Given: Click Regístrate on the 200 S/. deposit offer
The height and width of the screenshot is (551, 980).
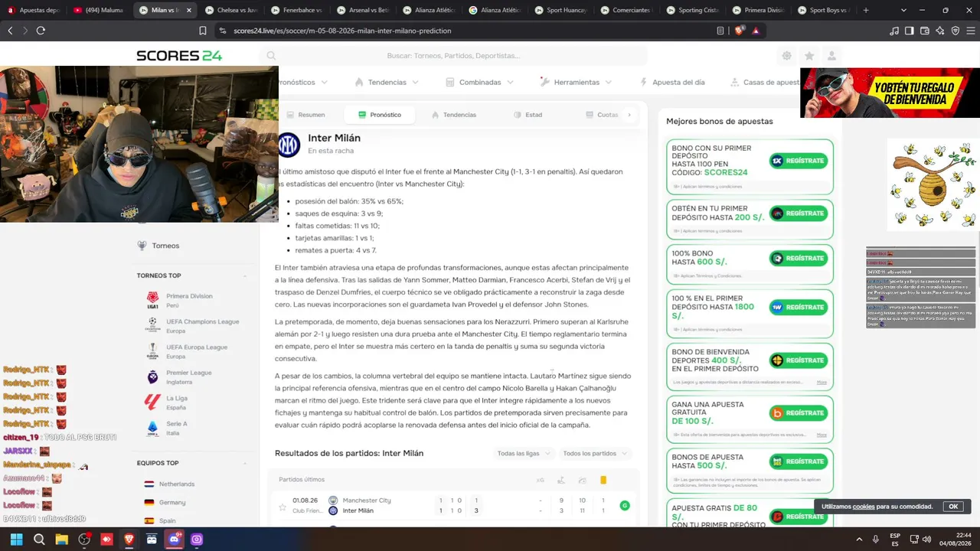Looking at the screenshot, I should pos(799,214).
